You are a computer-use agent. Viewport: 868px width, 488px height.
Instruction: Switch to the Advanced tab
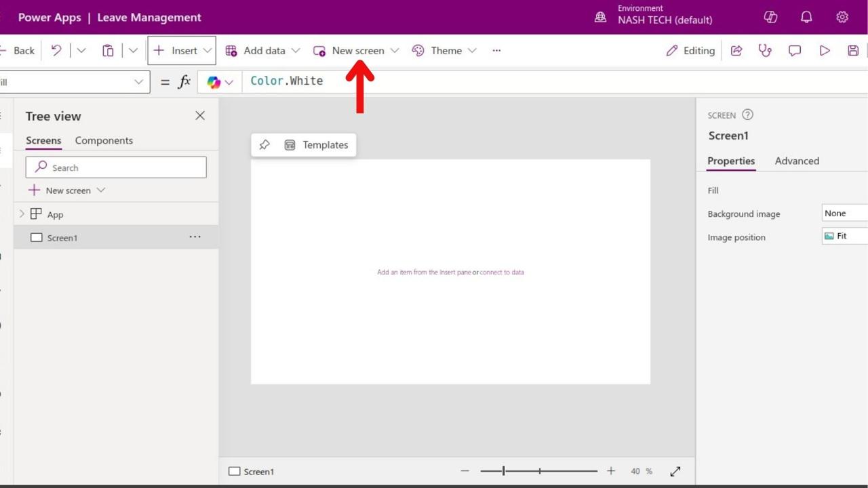tap(797, 161)
